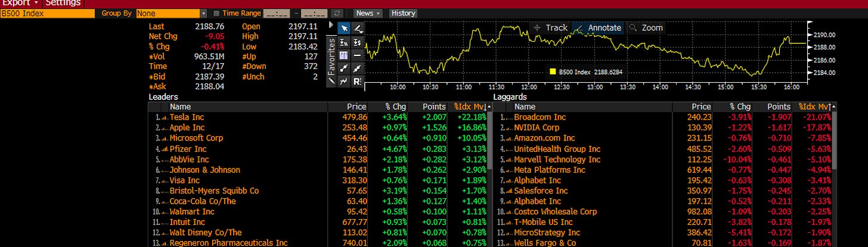Viewport: 868px width, 247px height.
Task: Sort Leaders by %Idx Mv column
Action: point(472,107)
